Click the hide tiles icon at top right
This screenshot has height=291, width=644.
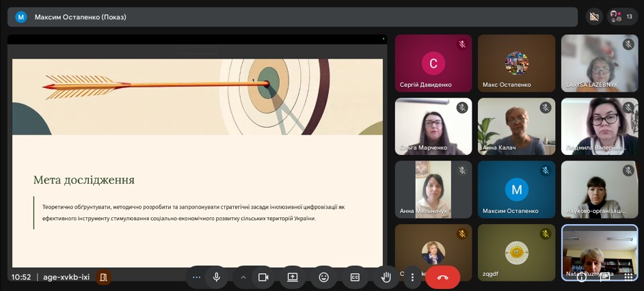(594, 16)
